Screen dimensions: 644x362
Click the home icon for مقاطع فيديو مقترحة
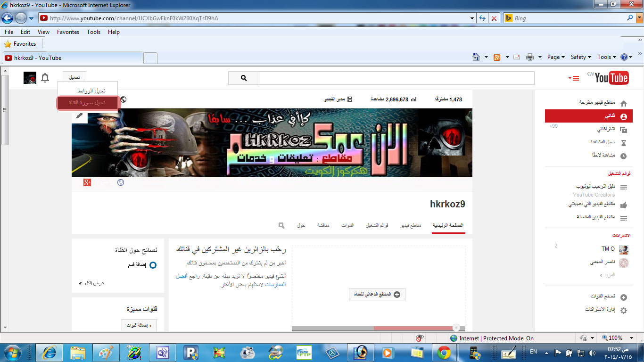pos(624,103)
